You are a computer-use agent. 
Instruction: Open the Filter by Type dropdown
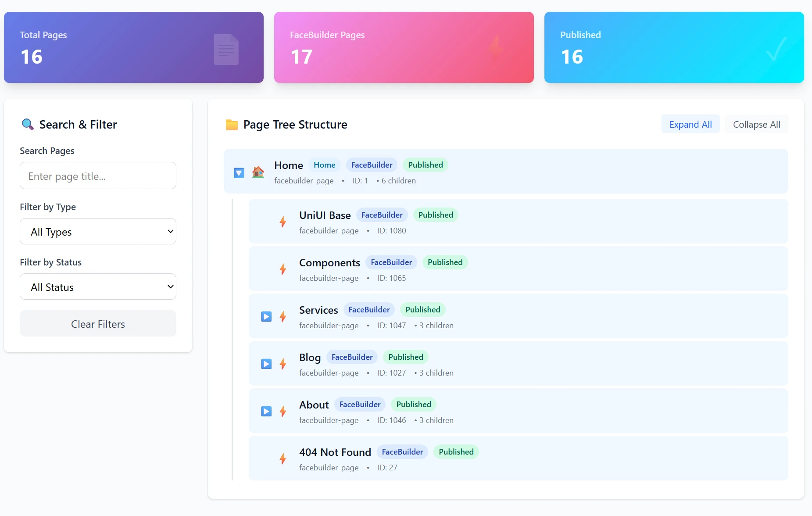tap(98, 232)
